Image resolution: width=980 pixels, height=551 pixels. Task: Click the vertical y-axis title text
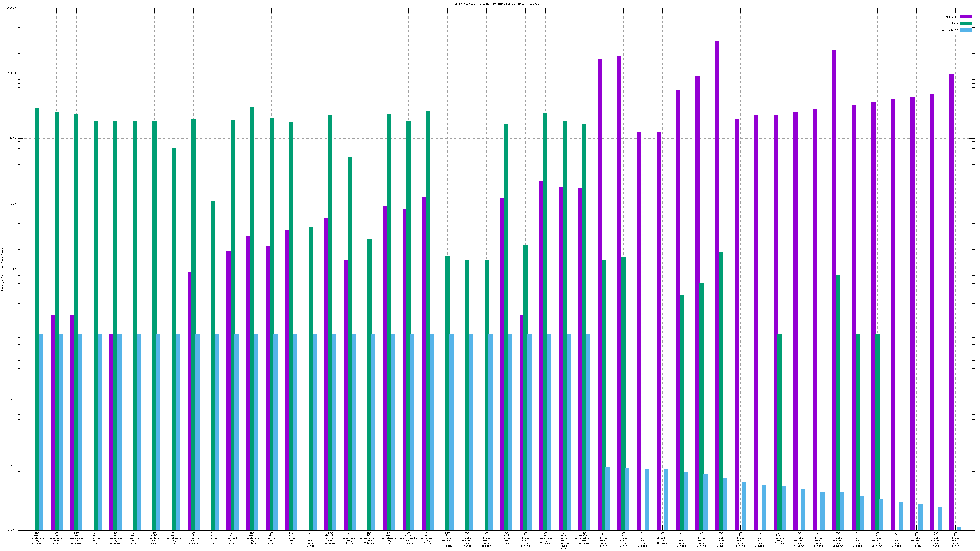3,269
